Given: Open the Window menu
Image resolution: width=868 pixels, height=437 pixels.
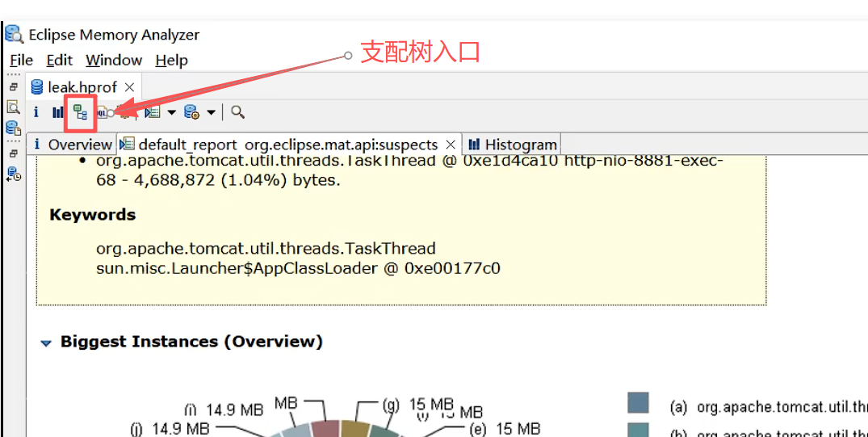Looking at the screenshot, I should coord(114,60).
